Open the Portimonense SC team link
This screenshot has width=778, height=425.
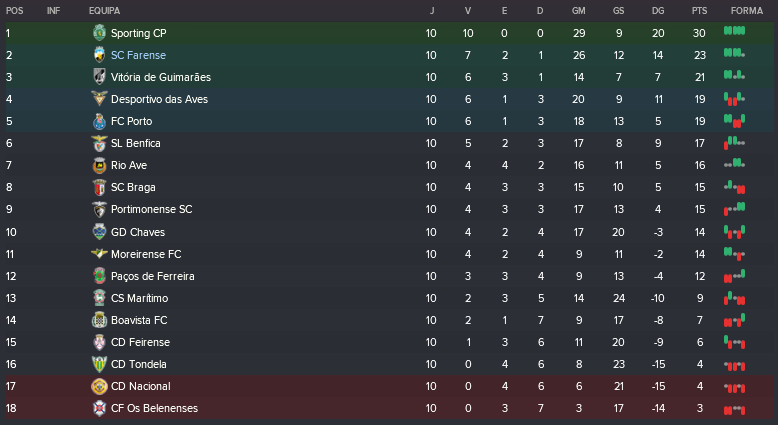coord(151,209)
